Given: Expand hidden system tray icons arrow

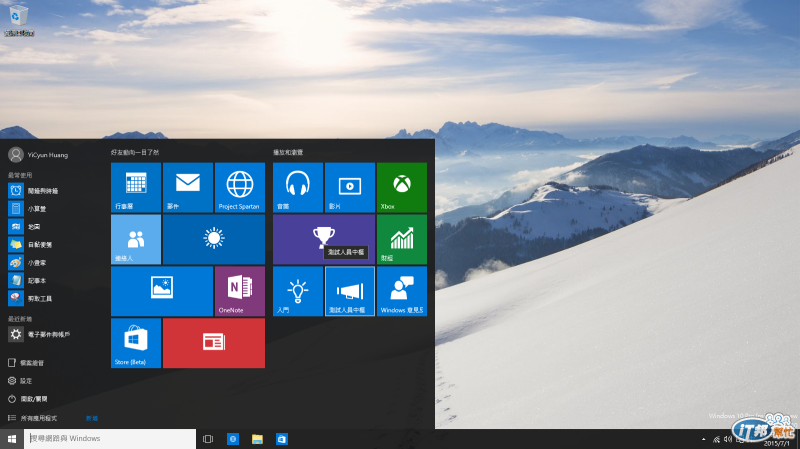Looking at the screenshot, I should tap(704, 439).
